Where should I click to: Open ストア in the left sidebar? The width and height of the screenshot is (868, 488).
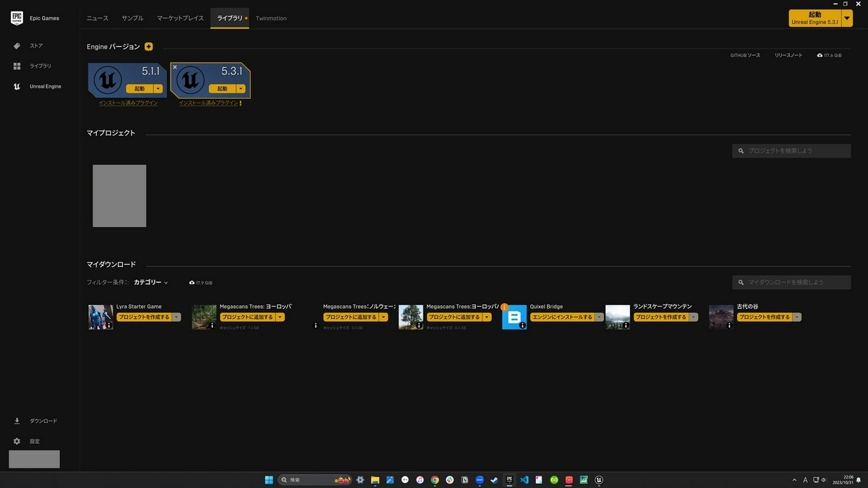[x=36, y=46]
